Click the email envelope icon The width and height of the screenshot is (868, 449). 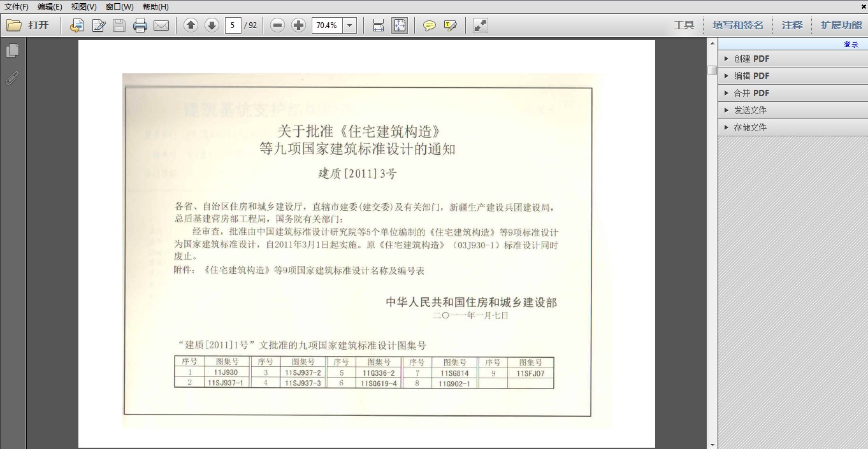point(161,25)
